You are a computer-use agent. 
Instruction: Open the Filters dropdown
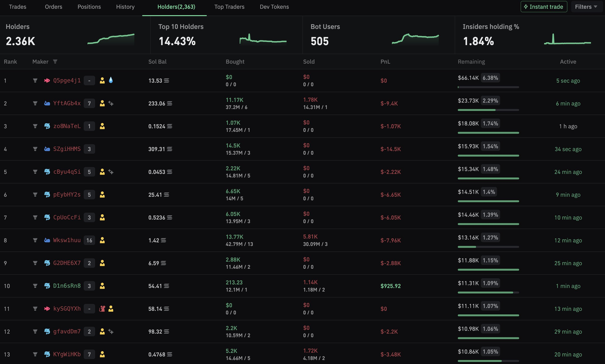586,6
